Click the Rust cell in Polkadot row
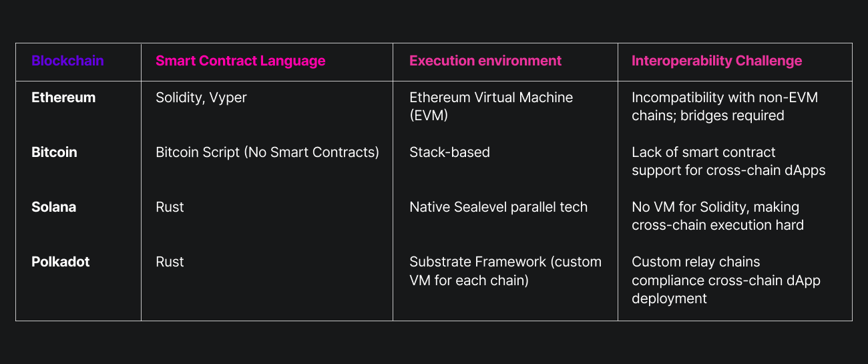Screen dimensions: 868x364 pyautogui.click(x=170, y=262)
